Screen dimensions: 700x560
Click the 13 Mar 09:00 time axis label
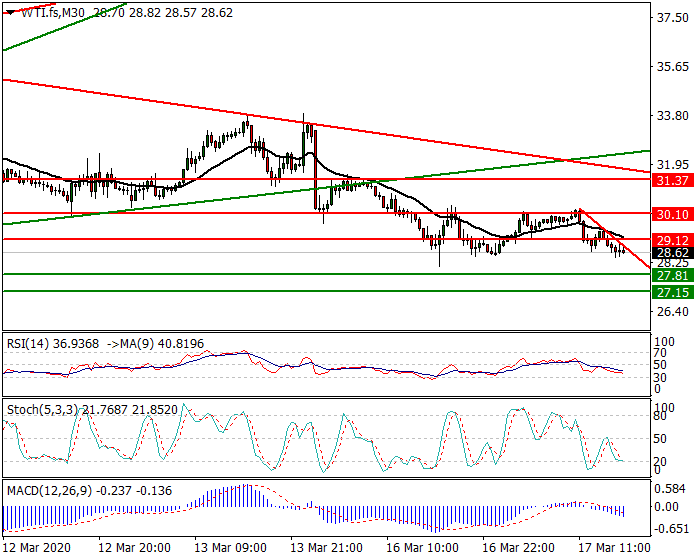[x=230, y=547]
